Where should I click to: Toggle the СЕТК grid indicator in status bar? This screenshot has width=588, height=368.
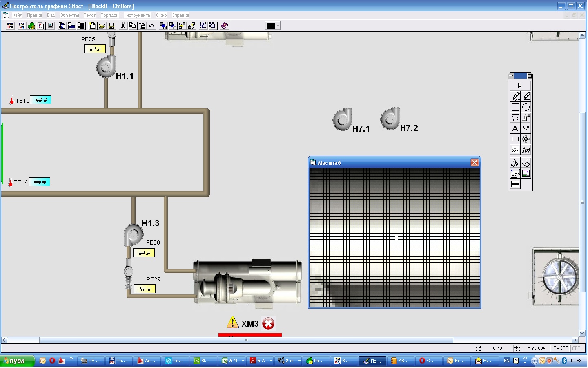coord(578,348)
